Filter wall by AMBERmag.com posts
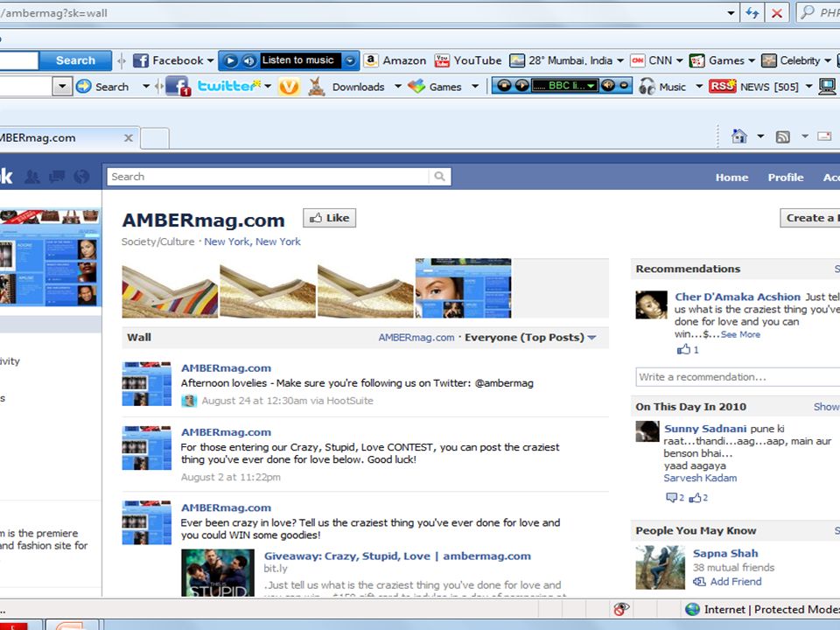This screenshot has width=840, height=630. point(416,338)
